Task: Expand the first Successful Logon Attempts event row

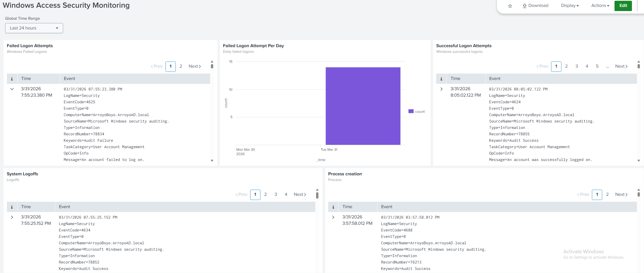Action: [x=441, y=89]
